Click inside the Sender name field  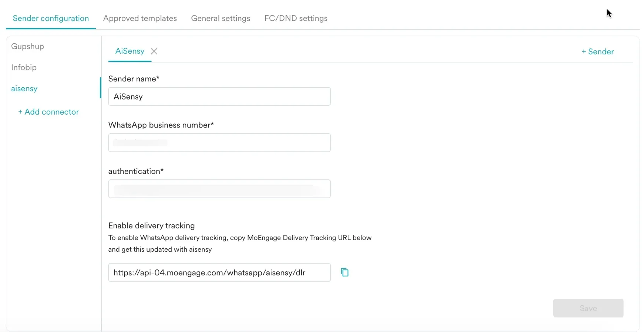(219, 96)
